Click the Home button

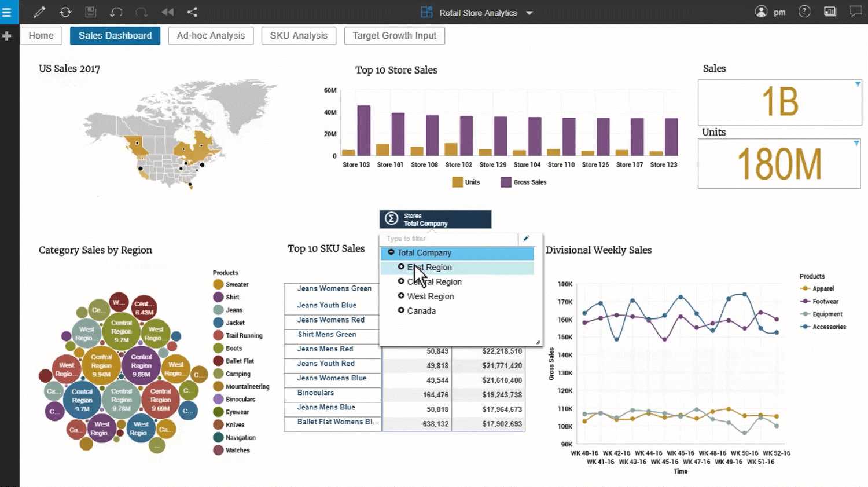click(x=41, y=35)
